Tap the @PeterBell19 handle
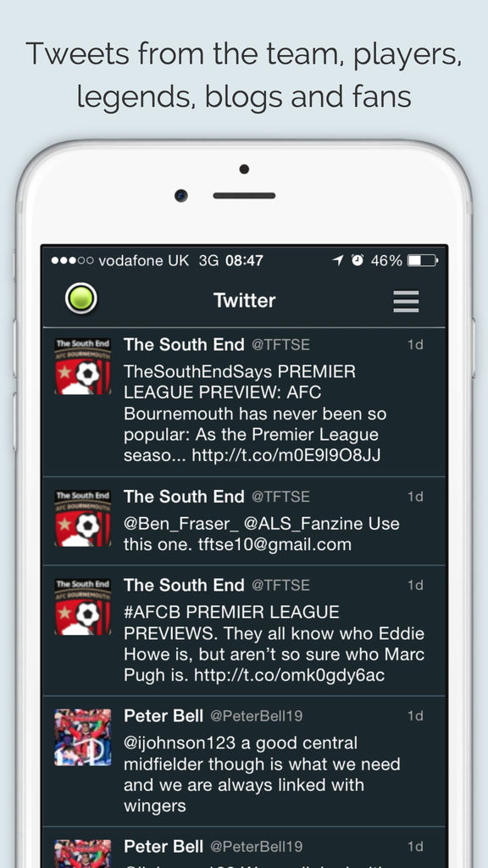488x868 pixels. tap(256, 715)
